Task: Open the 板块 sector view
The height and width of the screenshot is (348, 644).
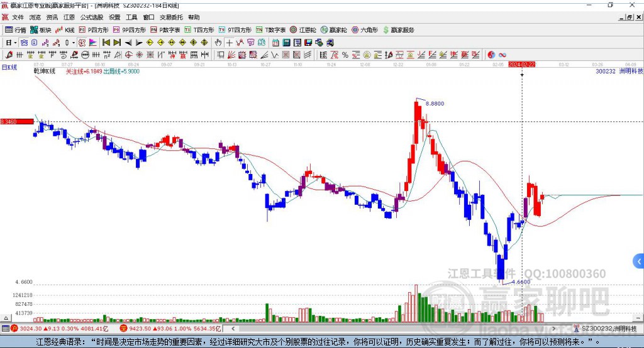Action: 41,30
